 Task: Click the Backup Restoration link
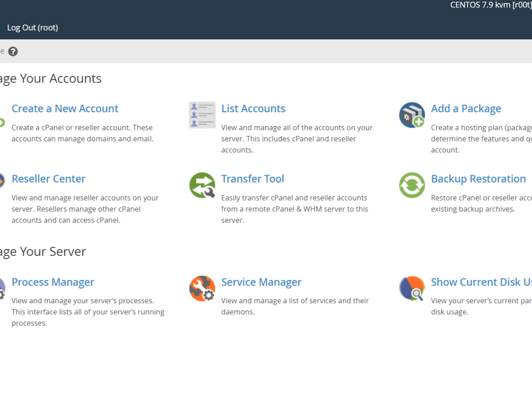pyautogui.click(x=478, y=179)
